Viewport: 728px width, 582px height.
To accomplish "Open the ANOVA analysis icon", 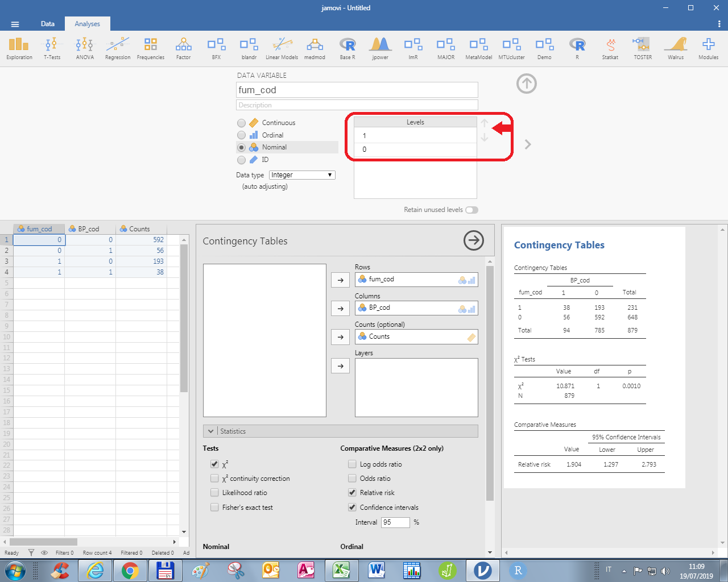I will tap(85, 48).
